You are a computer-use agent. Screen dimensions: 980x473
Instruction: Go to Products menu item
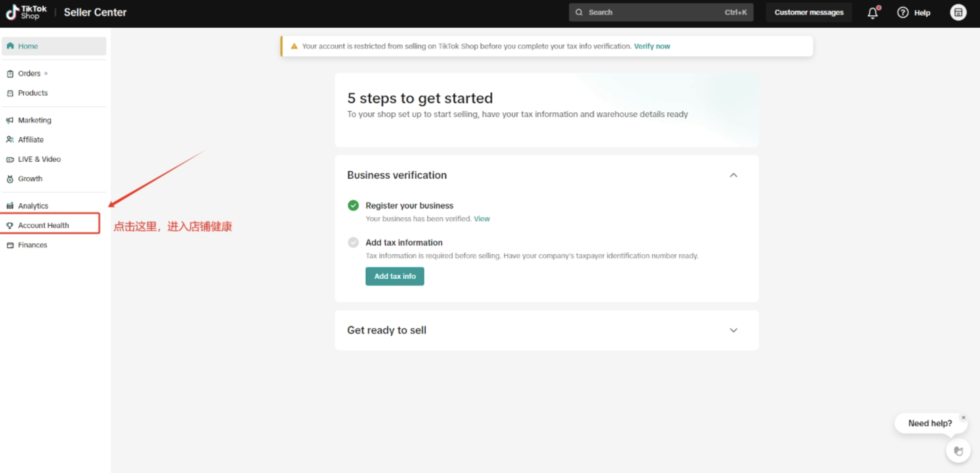click(54, 93)
